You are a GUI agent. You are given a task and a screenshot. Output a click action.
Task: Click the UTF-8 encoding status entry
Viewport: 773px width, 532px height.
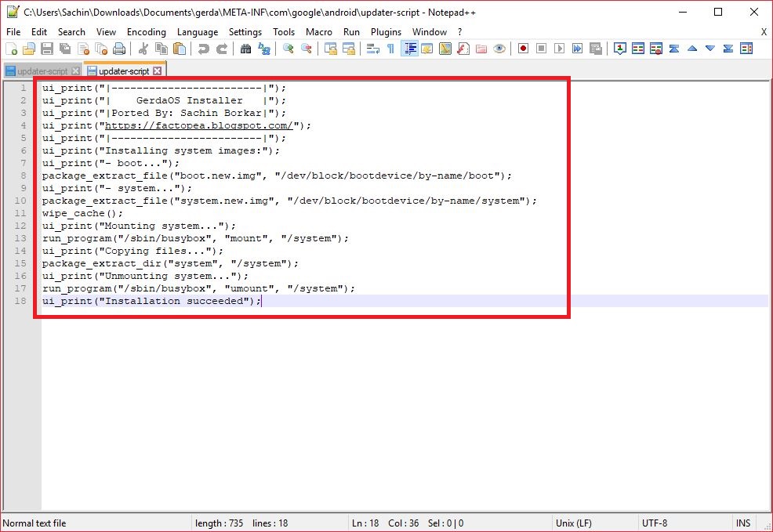tap(655, 523)
